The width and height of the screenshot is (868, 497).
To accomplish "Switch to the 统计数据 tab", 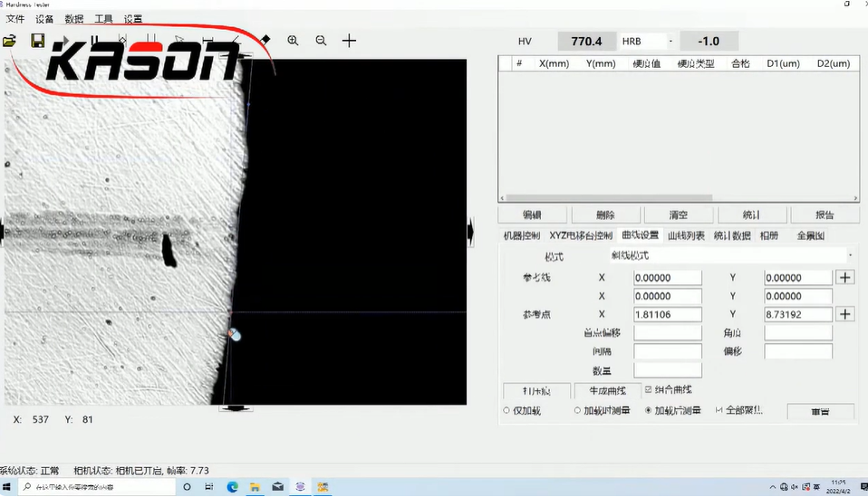I will pos(732,235).
